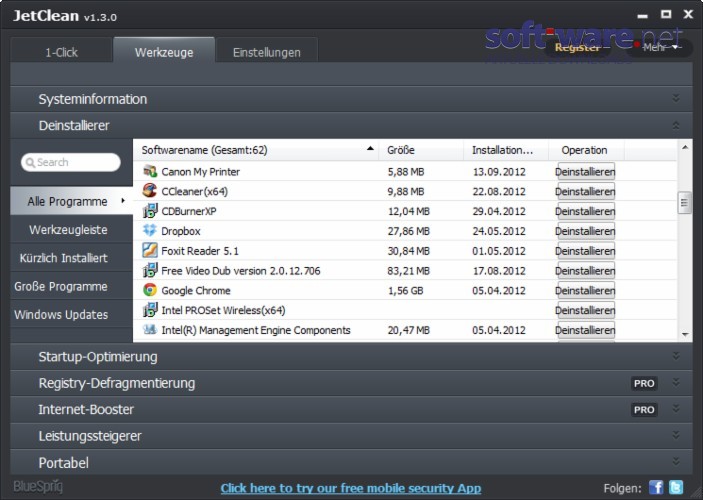Select the Dropbox row name
Image resolution: width=703 pixels, height=500 pixels.
point(181,231)
